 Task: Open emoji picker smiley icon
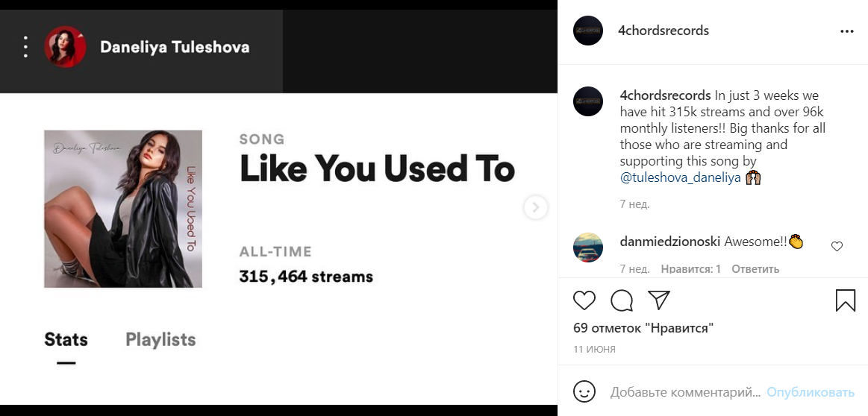[584, 392]
